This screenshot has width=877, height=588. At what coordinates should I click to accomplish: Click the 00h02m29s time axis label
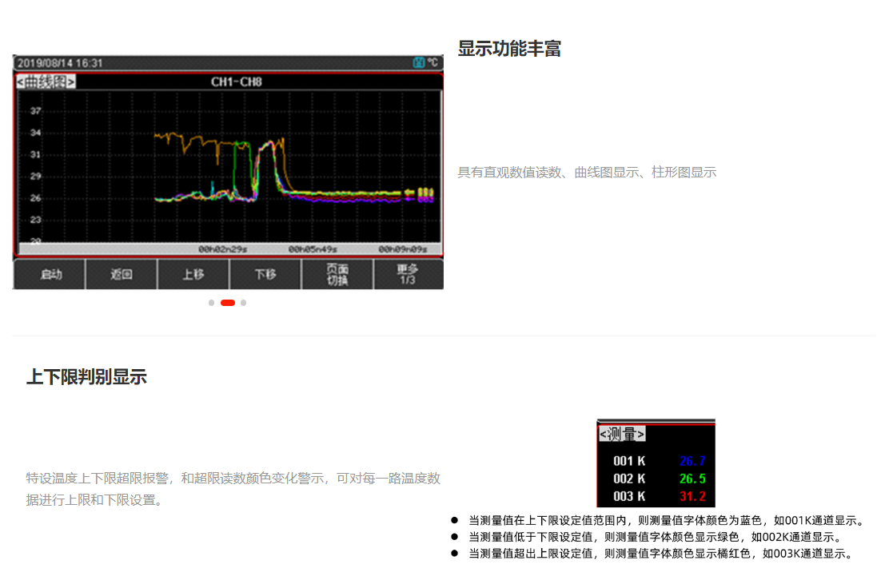click(x=222, y=249)
